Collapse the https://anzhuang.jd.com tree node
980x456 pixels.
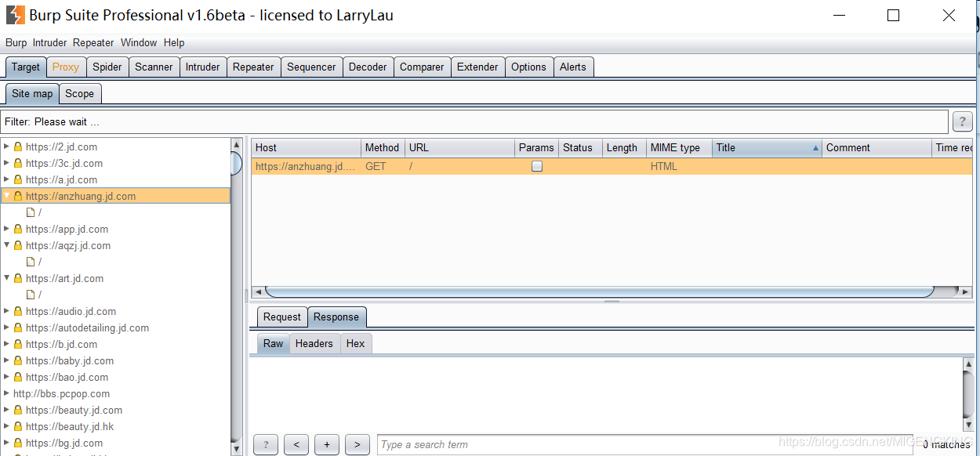coord(7,196)
